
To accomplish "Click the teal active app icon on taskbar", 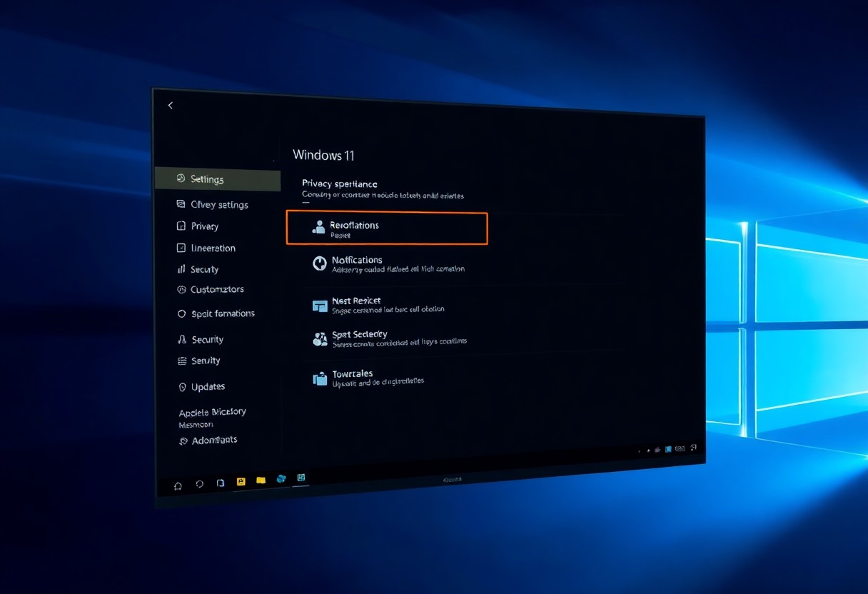I will point(301,477).
